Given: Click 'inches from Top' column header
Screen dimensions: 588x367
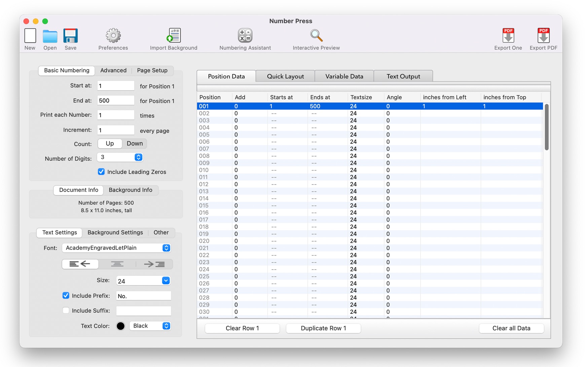Looking at the screenshot, I should (511, 97).
